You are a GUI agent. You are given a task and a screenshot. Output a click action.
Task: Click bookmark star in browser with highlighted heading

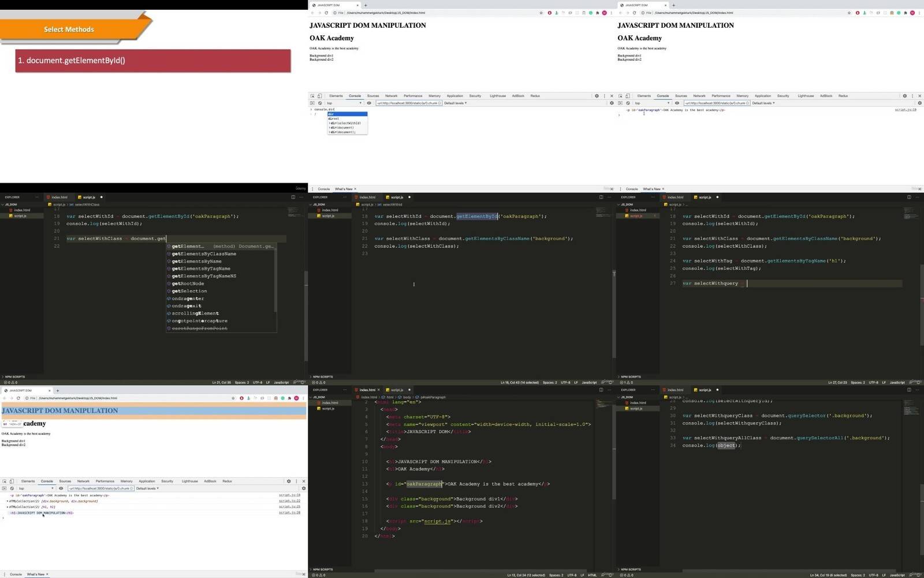tap(233, 398)
